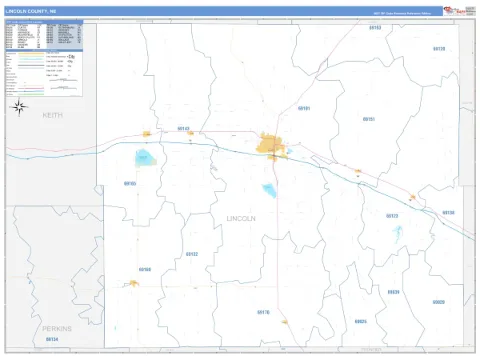Select the KEITH county label
Viewport: 480px width, 360px height.
(x=53, y=115)
